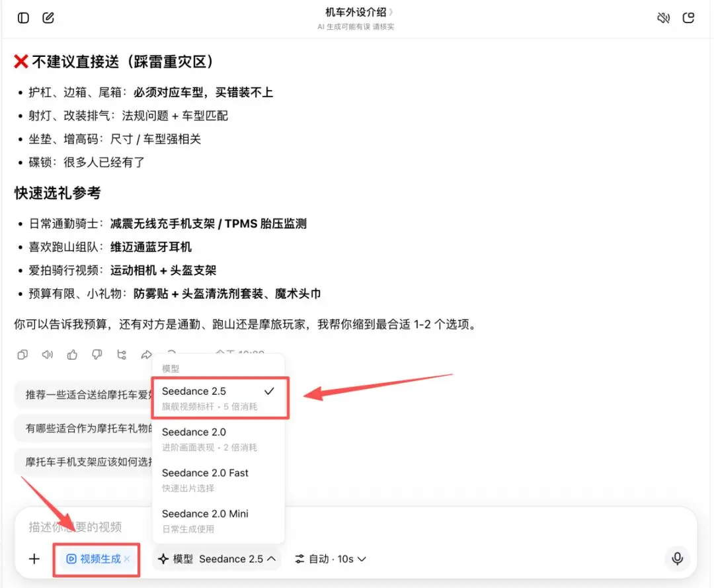Click the text 运动相机 + 头盔支架
Image resolution: width=714 pixels, height=588 pixels.
(163, 270)
